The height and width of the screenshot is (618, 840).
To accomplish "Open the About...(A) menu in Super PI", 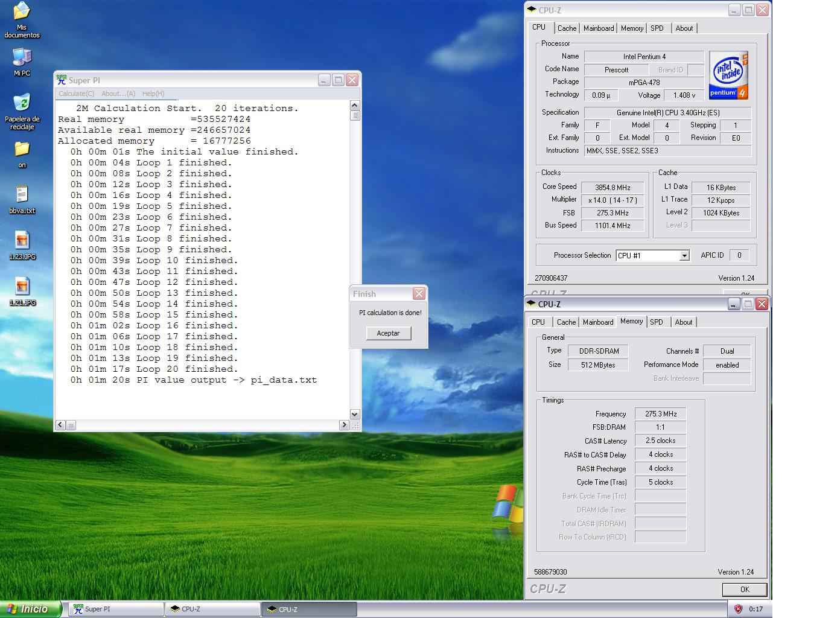I will [118, 94].
